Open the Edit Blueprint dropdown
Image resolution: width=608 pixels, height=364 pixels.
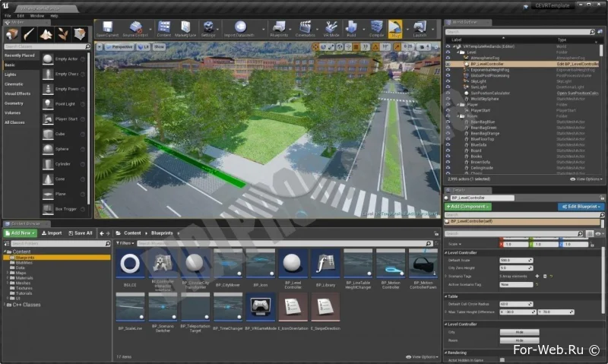(x=581, y=207)
